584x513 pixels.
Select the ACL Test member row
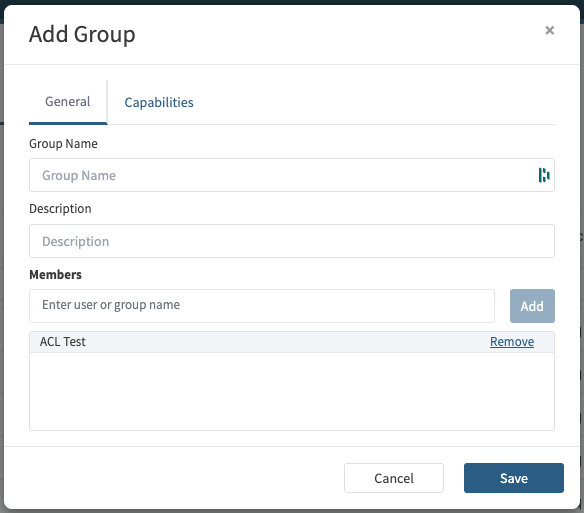coord(292,342)
